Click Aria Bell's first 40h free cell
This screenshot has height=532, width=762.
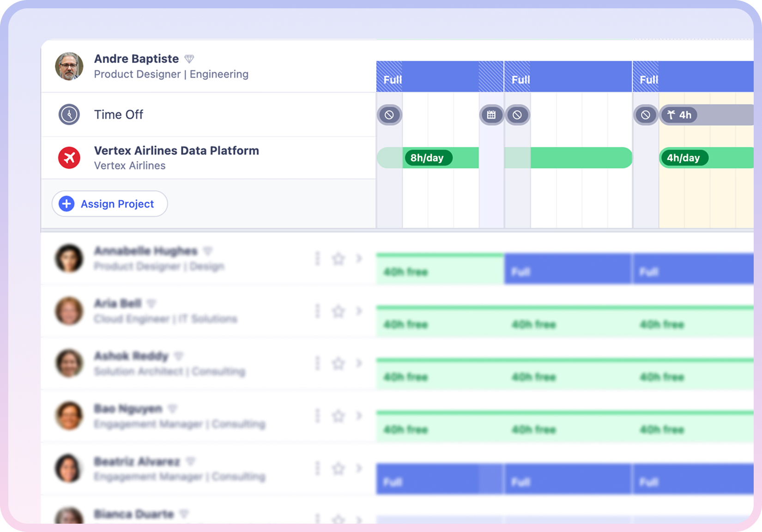(440, 321)
